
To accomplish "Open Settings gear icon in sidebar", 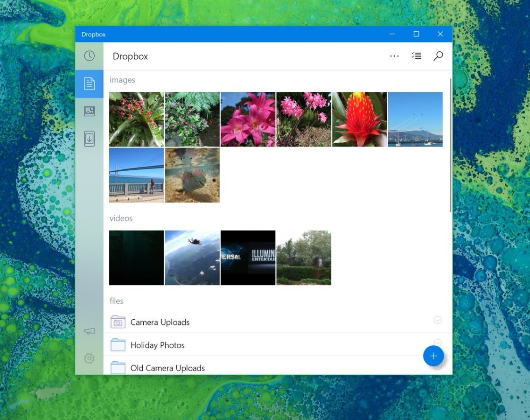I will click(89, 358).
